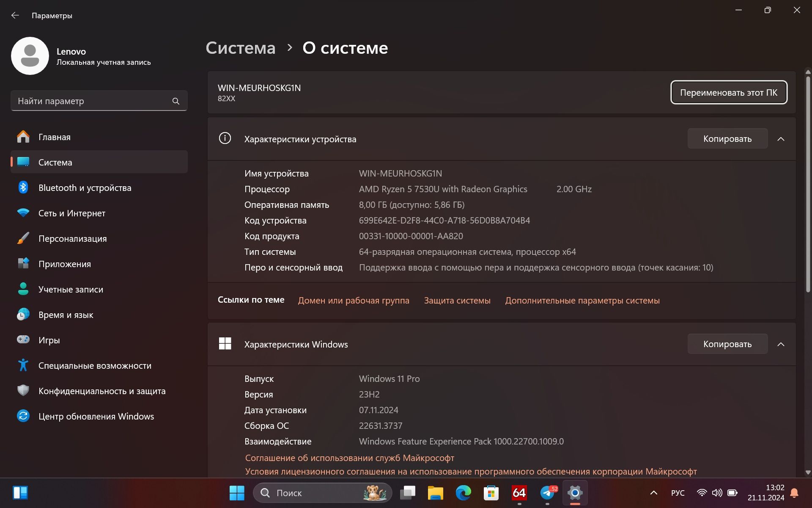
Task: Open Telegram from taskbar
Action: pyautogui.click(x=548, y=493)
